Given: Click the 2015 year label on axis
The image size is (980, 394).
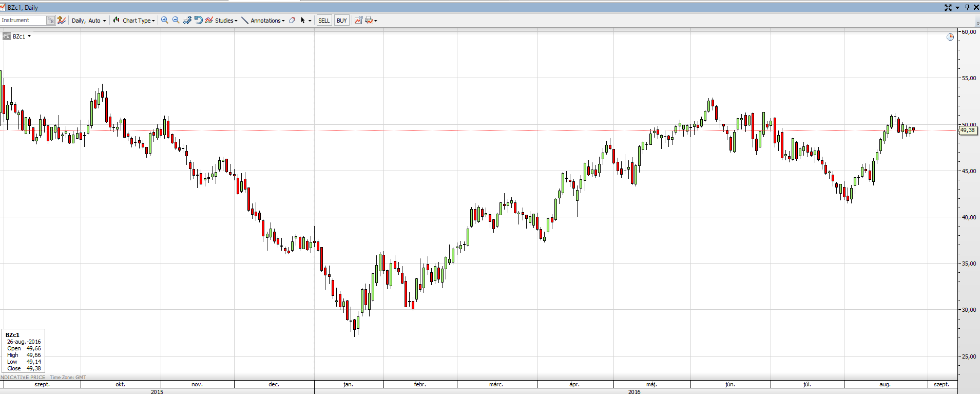Looking at the screenshot, I should coord(157,391).
